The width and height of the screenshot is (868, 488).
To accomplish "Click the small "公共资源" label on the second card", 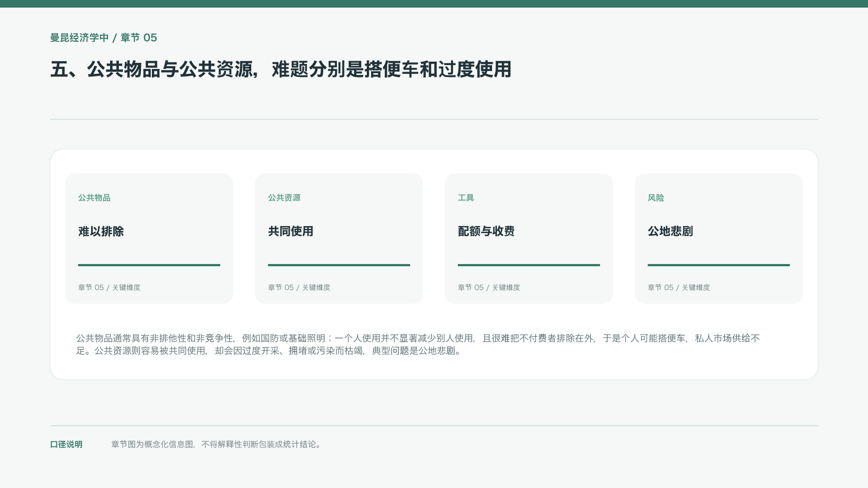I will coord(284,198).
